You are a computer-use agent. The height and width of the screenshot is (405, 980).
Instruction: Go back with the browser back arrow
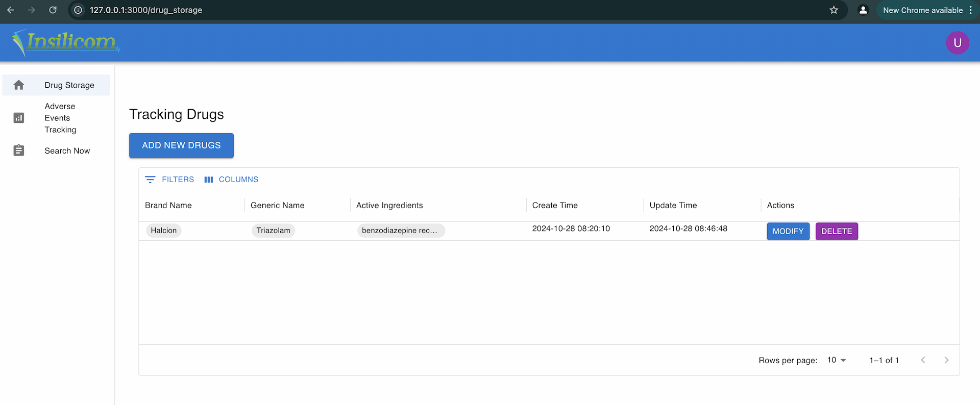point(11,10)
